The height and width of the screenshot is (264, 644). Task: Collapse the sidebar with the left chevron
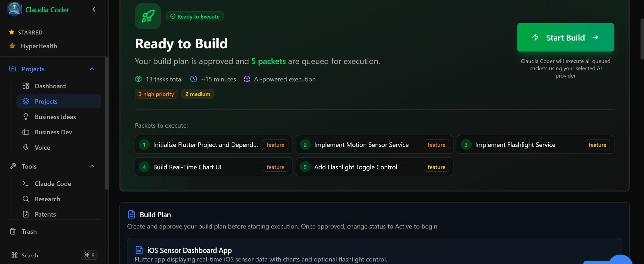pos(94,9)
